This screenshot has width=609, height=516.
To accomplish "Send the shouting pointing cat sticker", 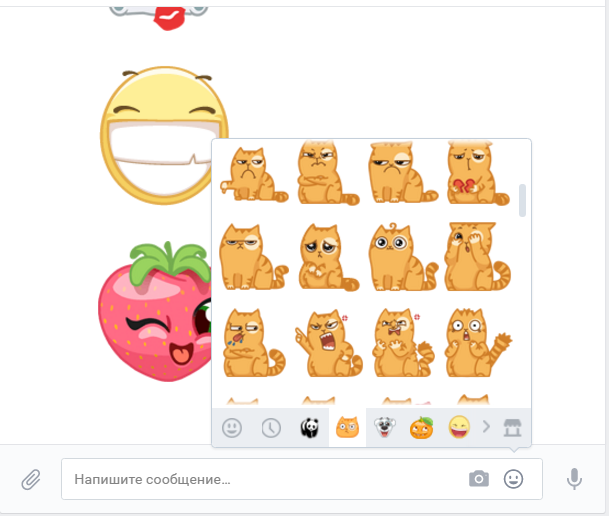I will (329, 342).
